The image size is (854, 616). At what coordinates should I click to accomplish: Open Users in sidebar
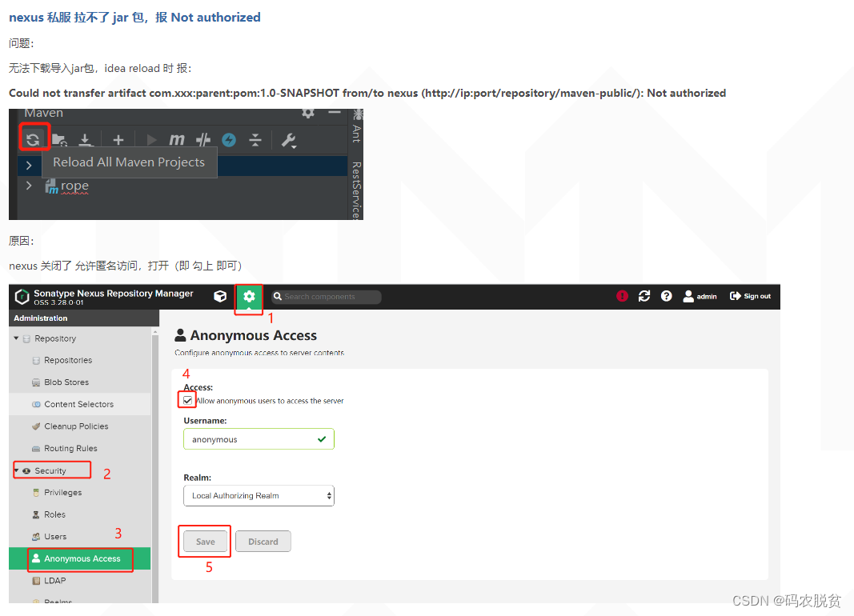point(55,537)
